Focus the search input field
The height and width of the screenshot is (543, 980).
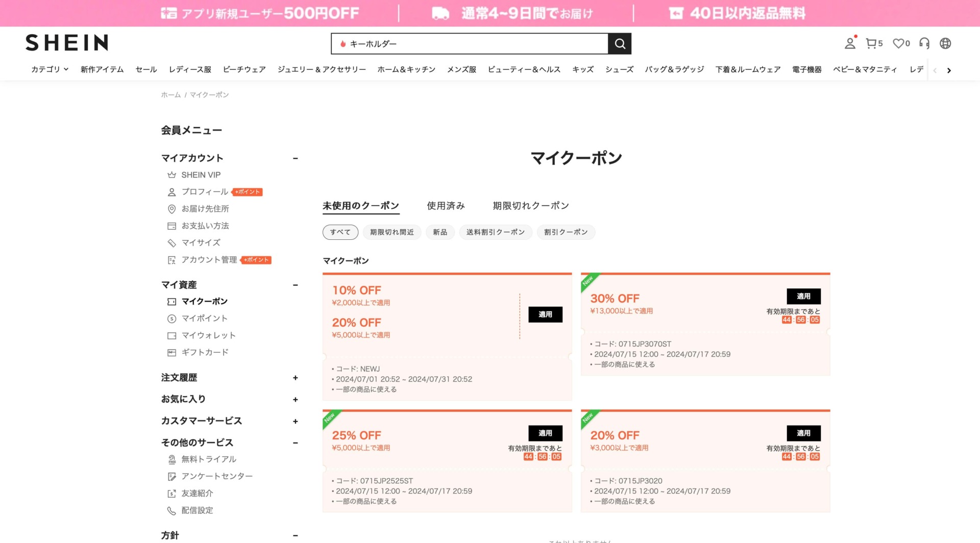tap(470, 44)
